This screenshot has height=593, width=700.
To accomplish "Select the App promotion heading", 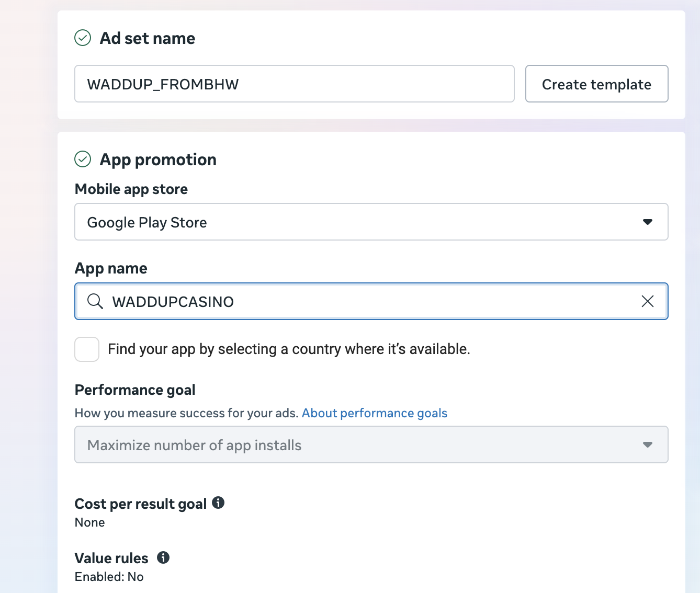I will point(158,159).
